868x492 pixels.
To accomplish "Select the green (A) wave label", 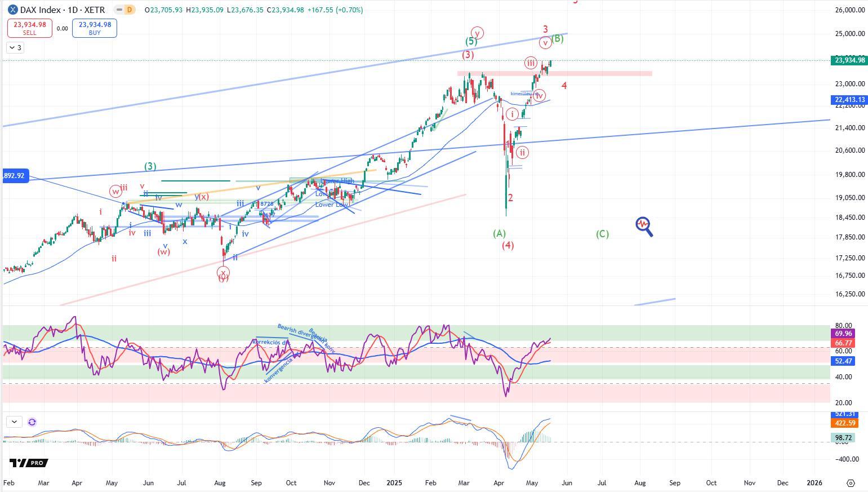I will click(x=499, y=233).
